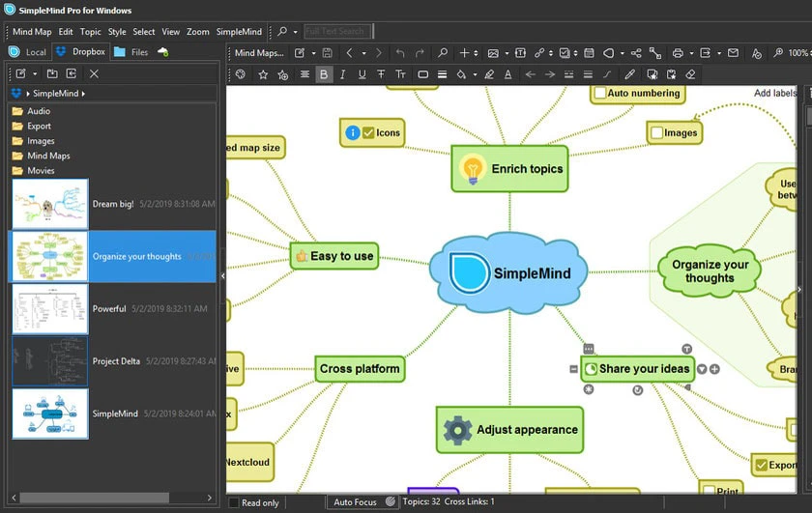
Task: Open the style palette icon
Action: (241, 74)
